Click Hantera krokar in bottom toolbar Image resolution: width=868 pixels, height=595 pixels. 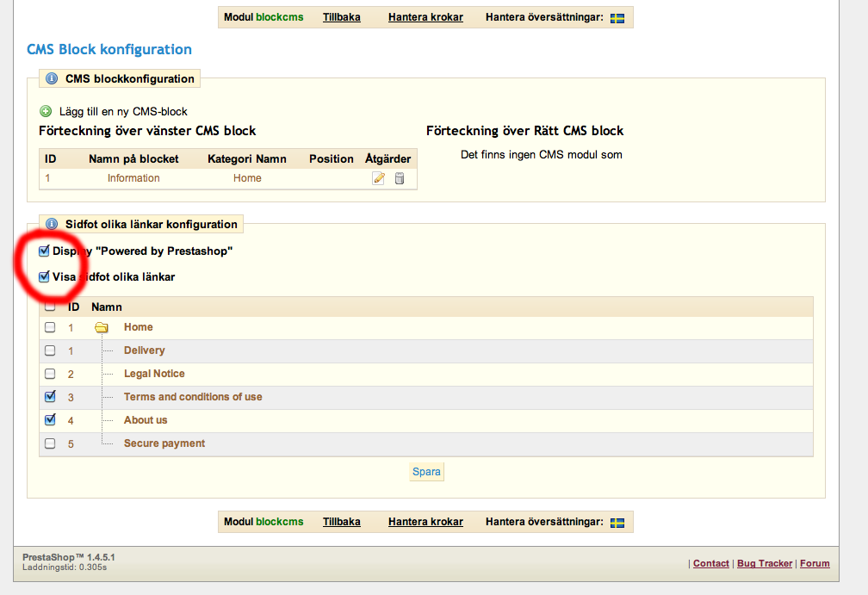[x=425, y=522]
